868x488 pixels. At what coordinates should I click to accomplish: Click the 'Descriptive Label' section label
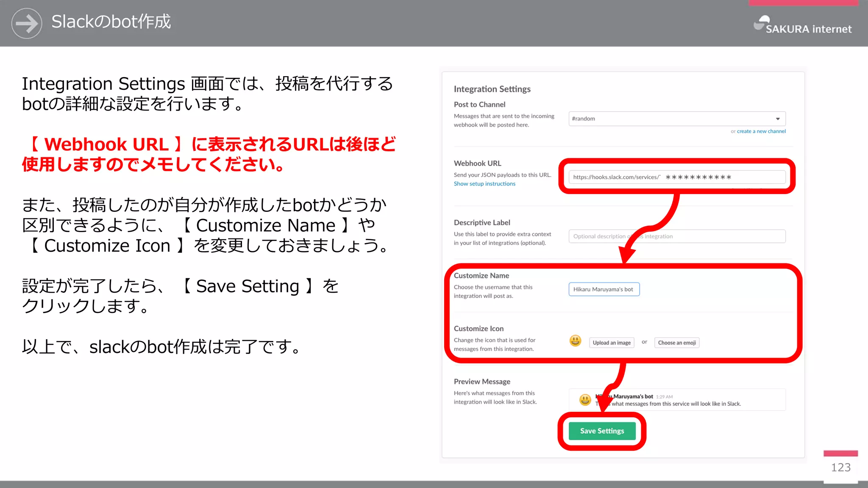pos(482,223)
